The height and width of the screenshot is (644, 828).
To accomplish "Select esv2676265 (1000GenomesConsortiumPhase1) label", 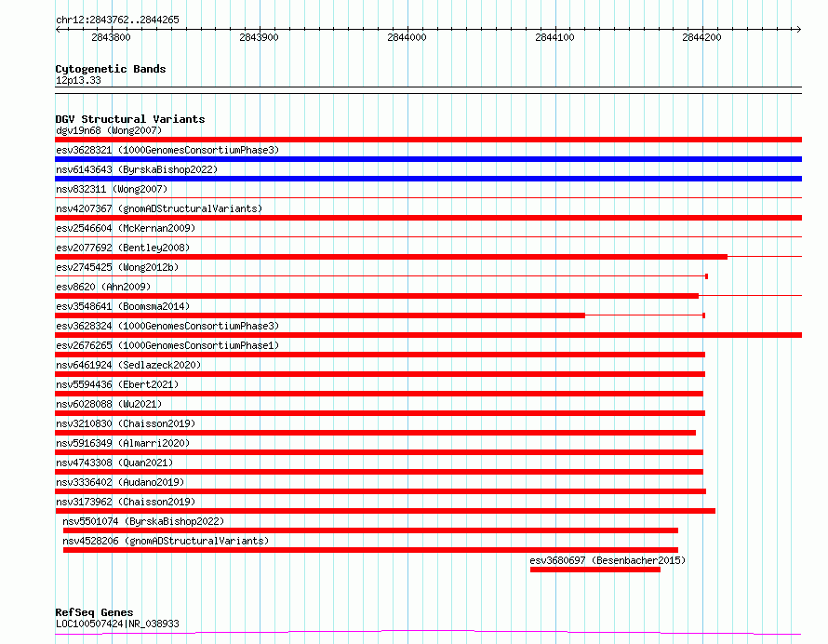I will click(167, 345).
